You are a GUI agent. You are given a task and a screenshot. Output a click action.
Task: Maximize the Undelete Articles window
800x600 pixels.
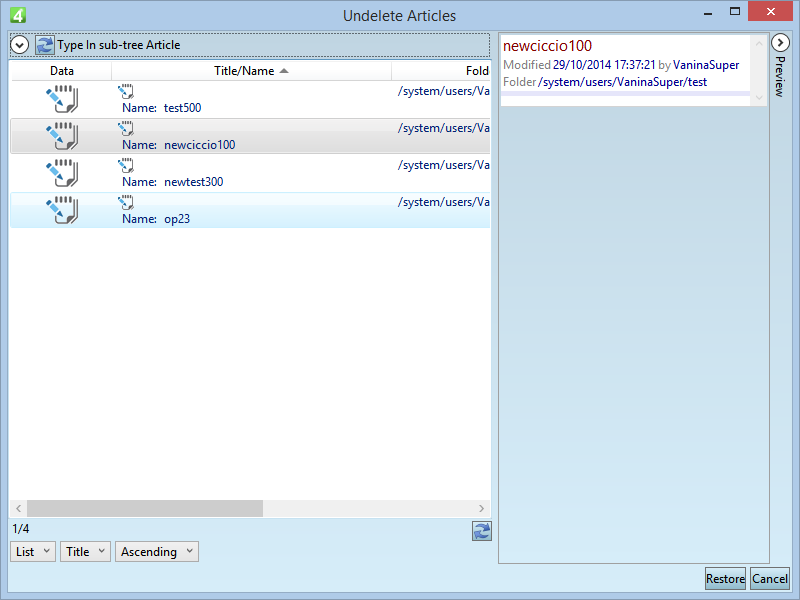pyautogui.click(x=735, y=12)
